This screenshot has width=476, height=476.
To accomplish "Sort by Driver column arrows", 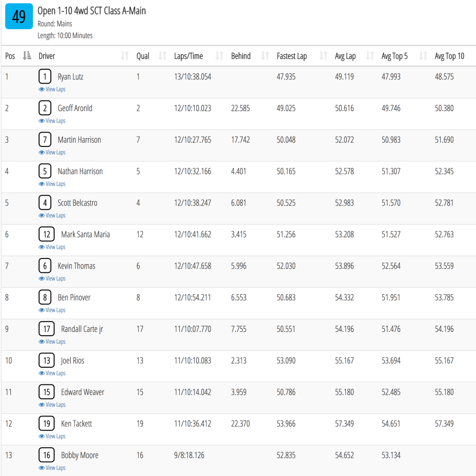I will 125,56.
